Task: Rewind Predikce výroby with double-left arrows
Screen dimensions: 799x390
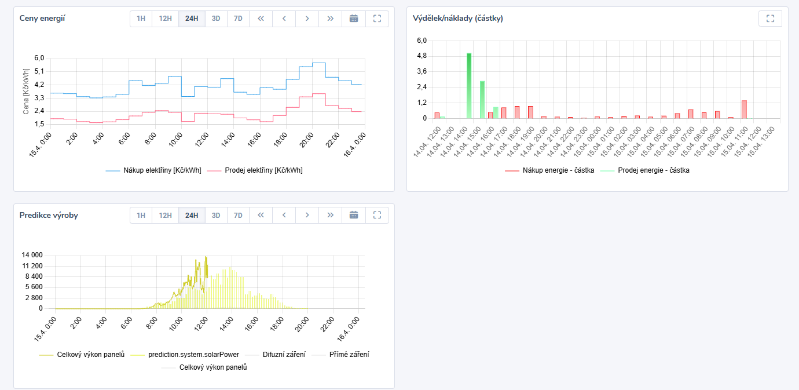Action: point(261,215)
